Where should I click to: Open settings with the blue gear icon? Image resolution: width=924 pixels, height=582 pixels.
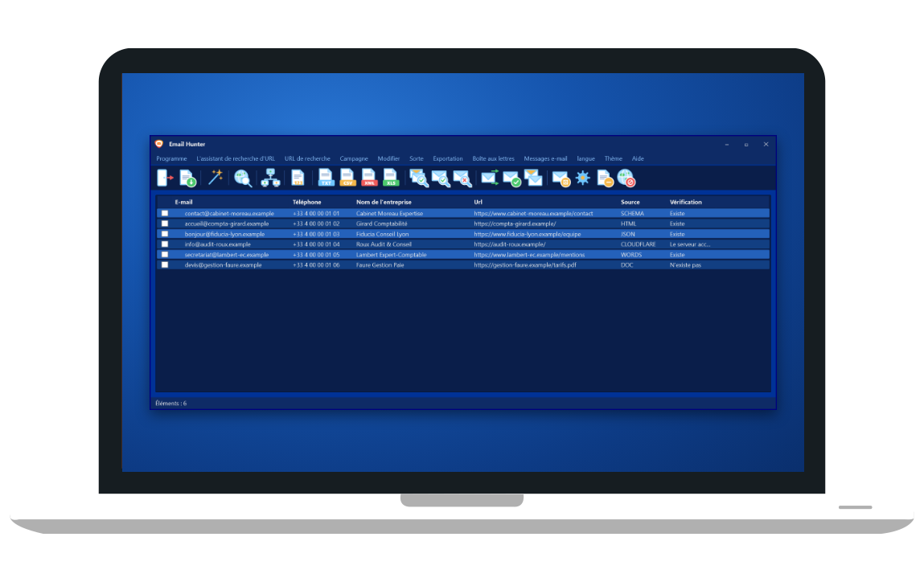(x=583, y=178)
